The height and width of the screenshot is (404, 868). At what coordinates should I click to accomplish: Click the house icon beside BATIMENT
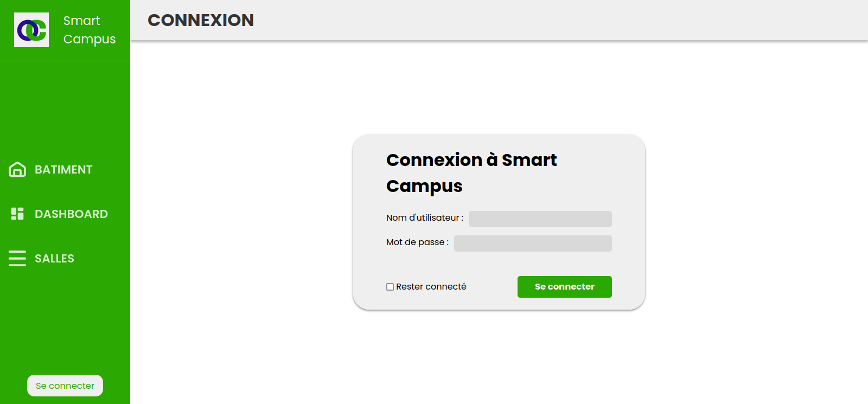(x=17, y=170)
